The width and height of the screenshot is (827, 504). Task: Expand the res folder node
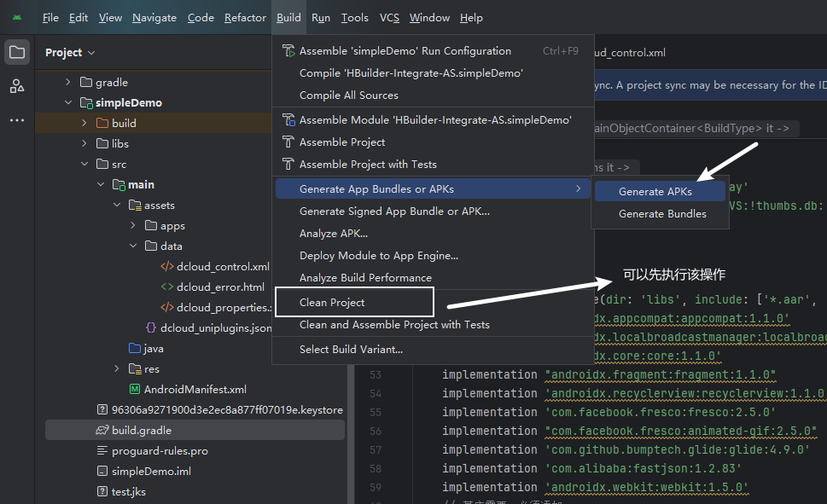pyautogui.click(x=117, y=369)
